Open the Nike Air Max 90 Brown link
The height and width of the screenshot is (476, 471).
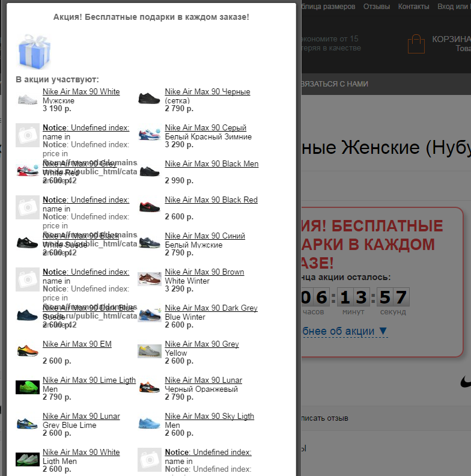(204, 276)
